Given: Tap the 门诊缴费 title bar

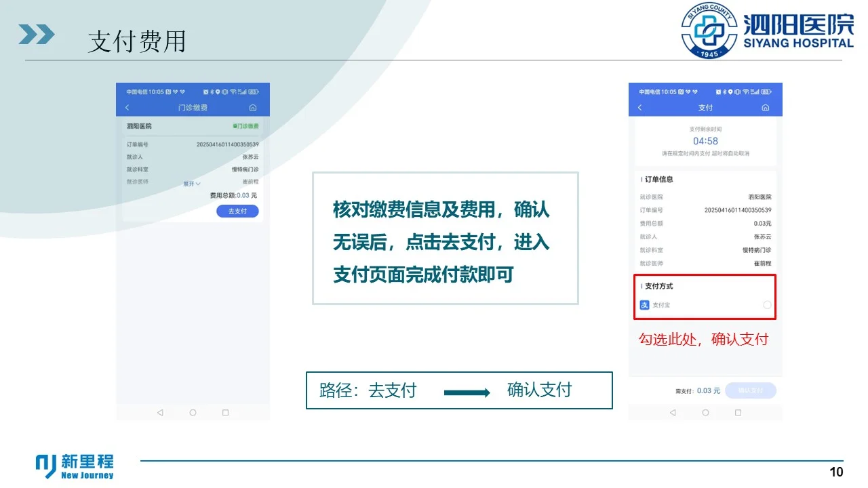Looking at the screenshot, I should click(x=193, y=107).
